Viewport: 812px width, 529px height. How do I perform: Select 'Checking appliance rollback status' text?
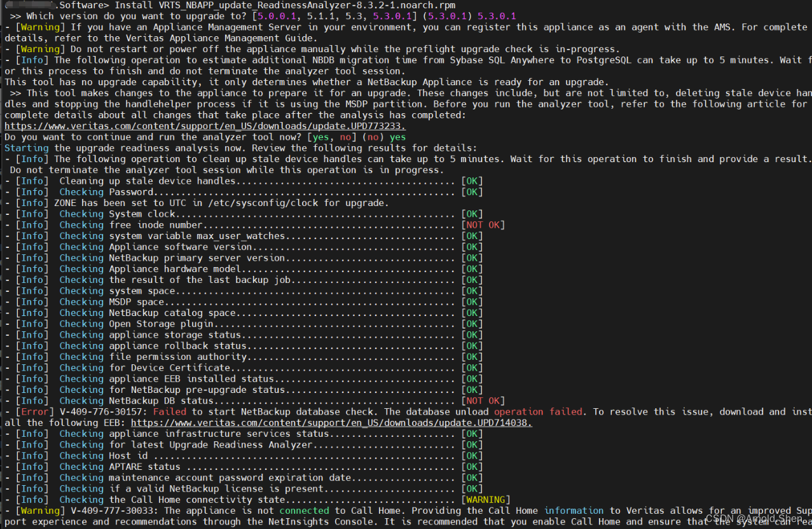point(153,346)
